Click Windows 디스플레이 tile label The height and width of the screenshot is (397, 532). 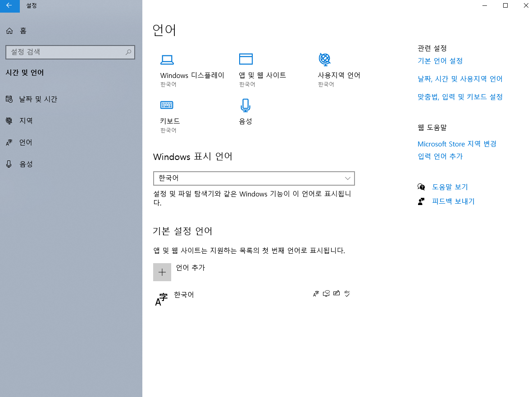(192, 75)
